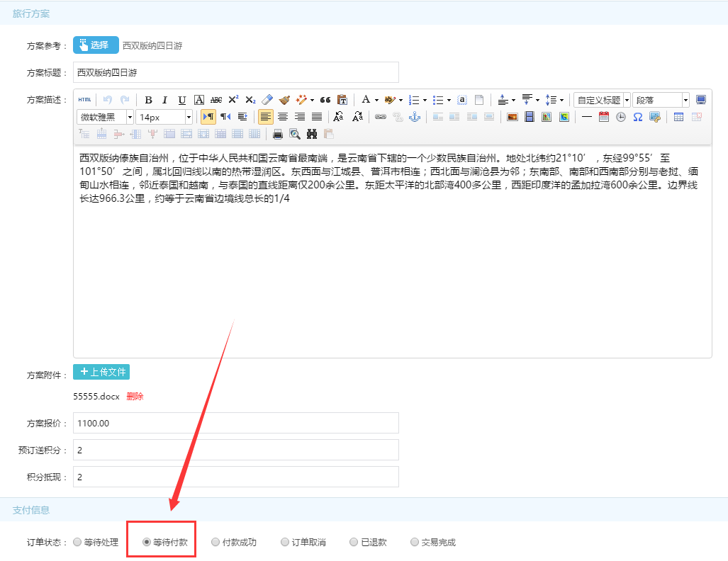Click the 选择 button for plan reference
Screen dimensions: 728x561
tap(96, 45)
